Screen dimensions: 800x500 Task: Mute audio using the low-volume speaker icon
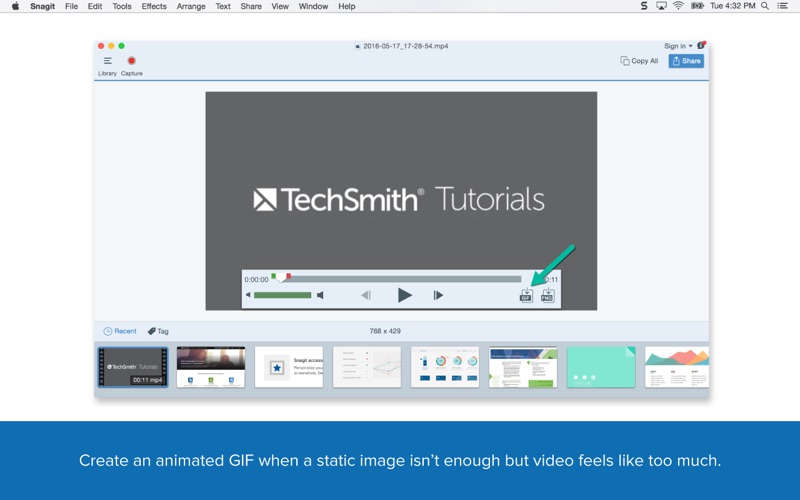[248, 295]
